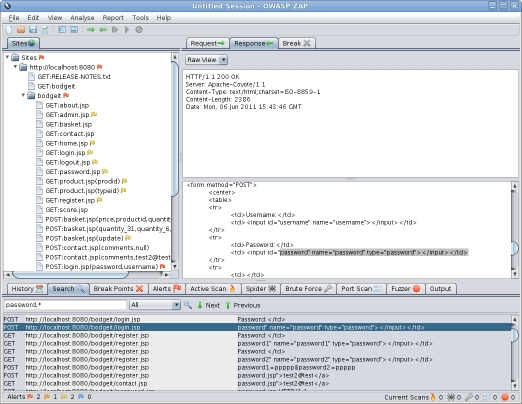Select the Response tab
522x404 pixels.
(254, 43)
